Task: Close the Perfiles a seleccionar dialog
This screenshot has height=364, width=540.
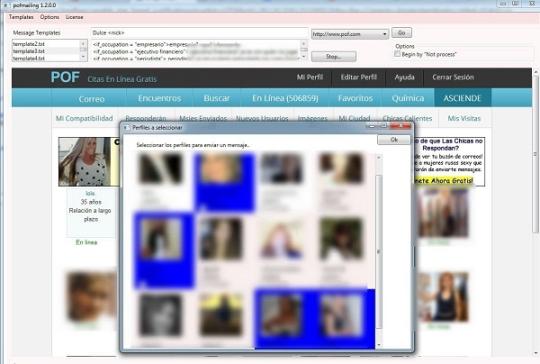Action: pos(401,126)
